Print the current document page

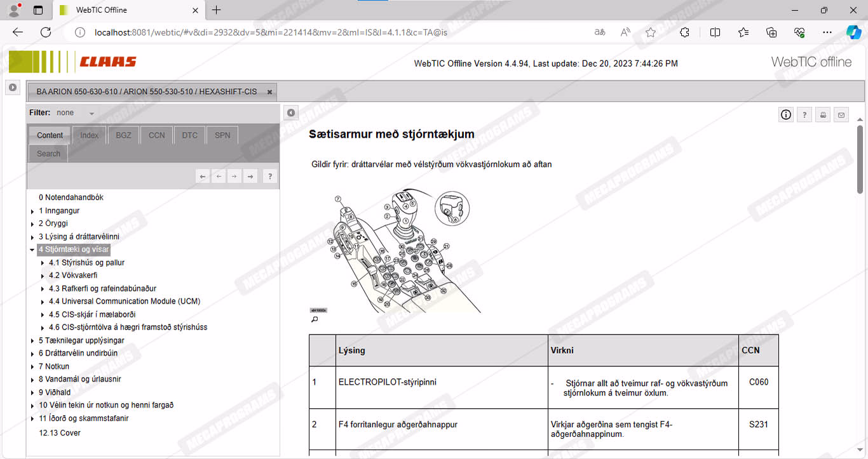point(823,115)
